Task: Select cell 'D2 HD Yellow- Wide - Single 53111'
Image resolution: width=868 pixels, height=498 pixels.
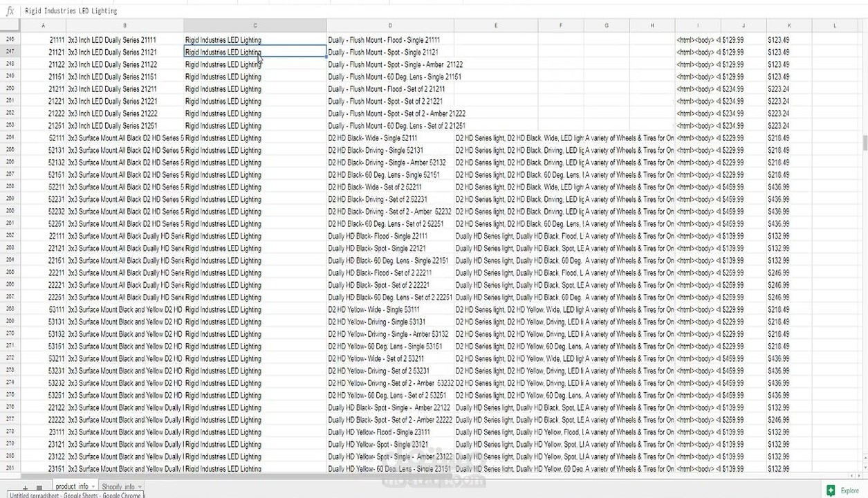Action: coord(390,309)
